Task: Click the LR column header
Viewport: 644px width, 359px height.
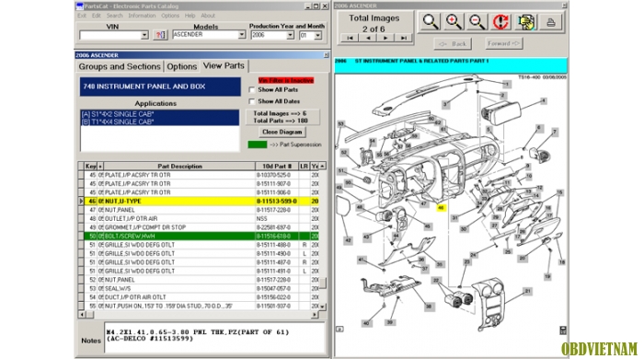Action: pyautogui.click(x=304, y=166)
